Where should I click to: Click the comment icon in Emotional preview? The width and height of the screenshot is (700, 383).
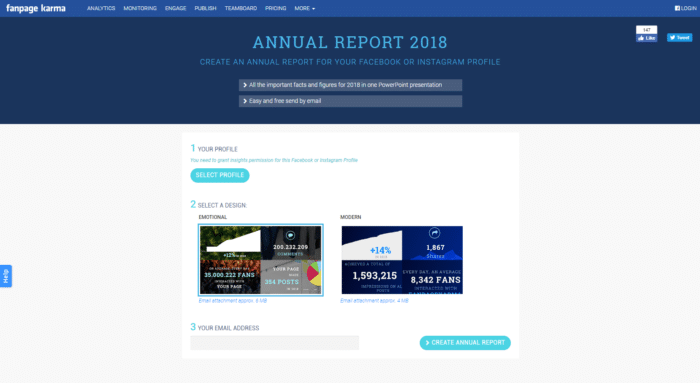pos(290,235)
